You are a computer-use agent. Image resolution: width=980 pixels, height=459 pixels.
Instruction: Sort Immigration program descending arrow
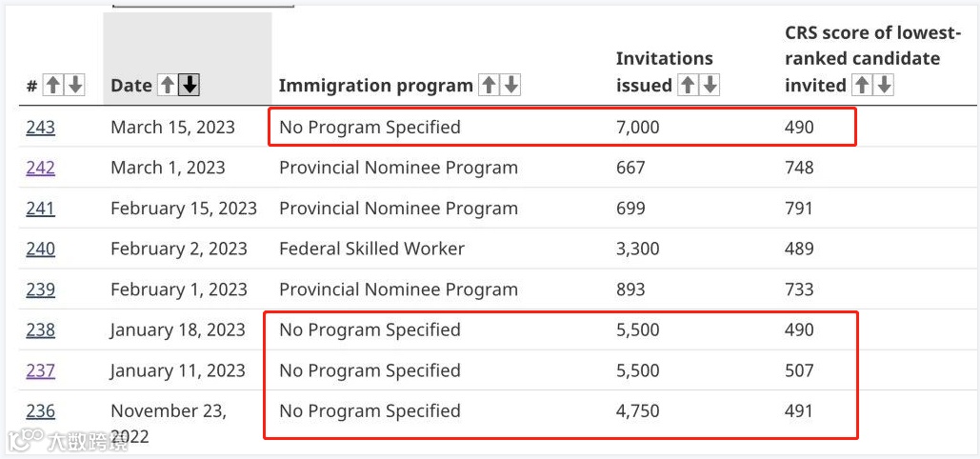click(x=511, y=85)
